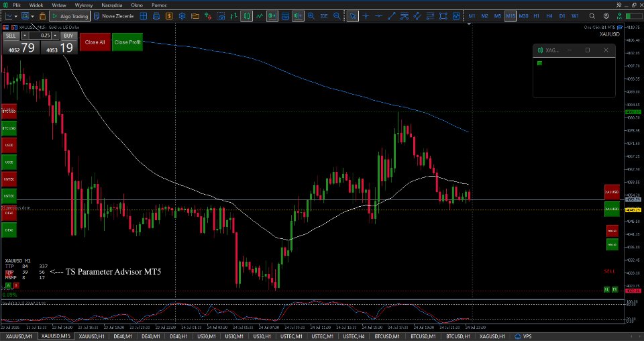Select the M1 timeframe
This screenshot has width=644, height=341.
coord(472,16)
